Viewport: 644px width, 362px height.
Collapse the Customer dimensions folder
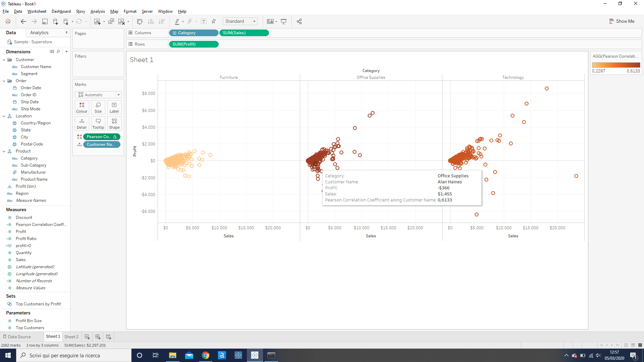pos(4,60)
